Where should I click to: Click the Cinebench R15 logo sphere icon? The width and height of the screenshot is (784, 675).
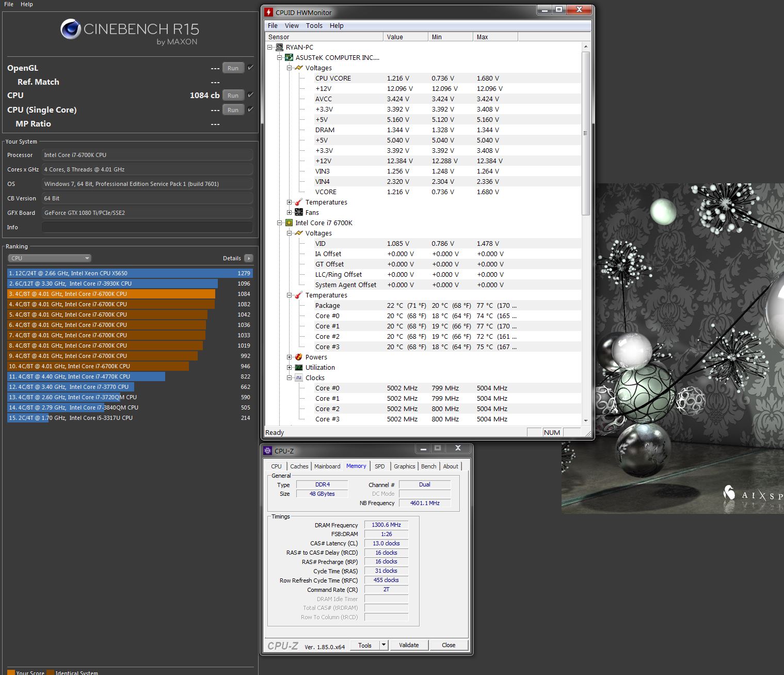click(70, 29)
